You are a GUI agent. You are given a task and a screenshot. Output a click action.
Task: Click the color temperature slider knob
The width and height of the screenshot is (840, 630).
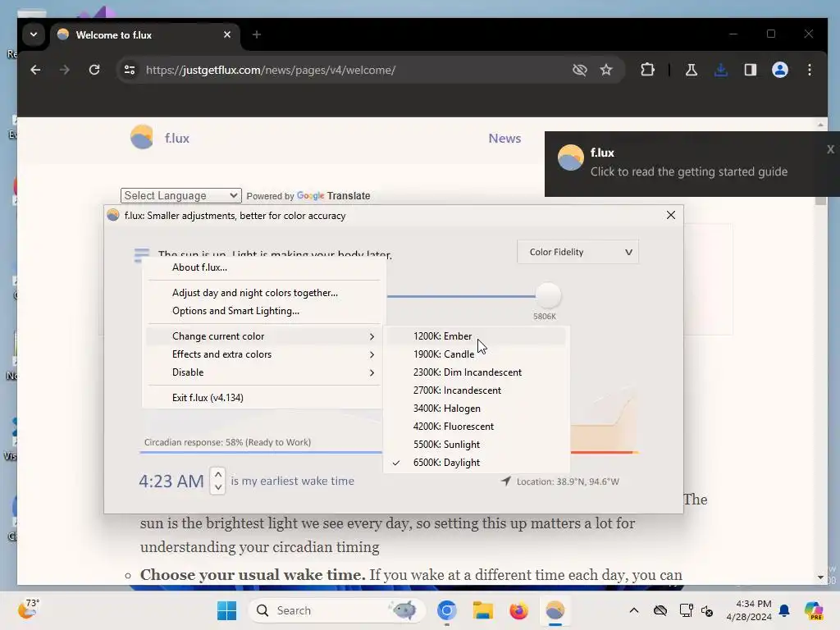click(x=548, y=295)
